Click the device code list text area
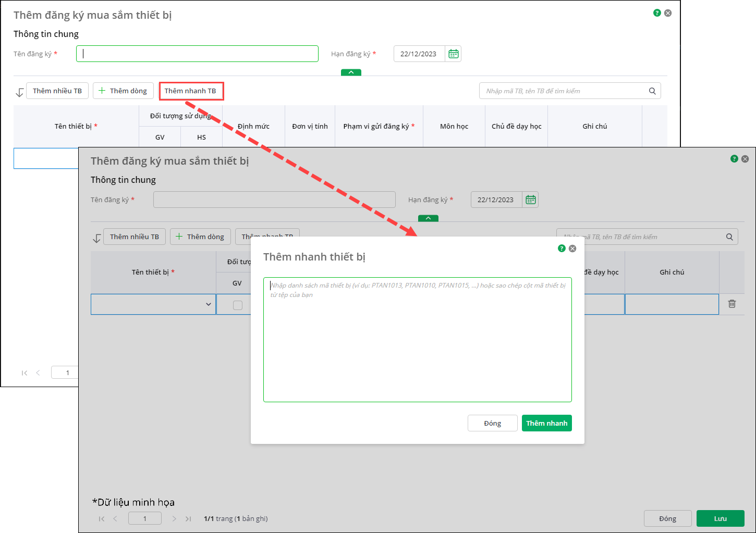The image size is (756, 533). (x=418, y=340)
